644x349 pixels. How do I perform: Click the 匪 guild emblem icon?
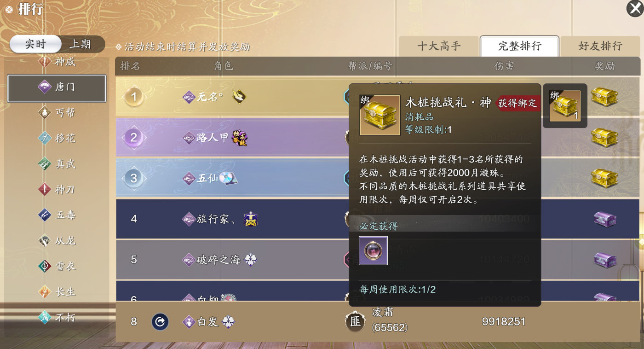[355, 321]
